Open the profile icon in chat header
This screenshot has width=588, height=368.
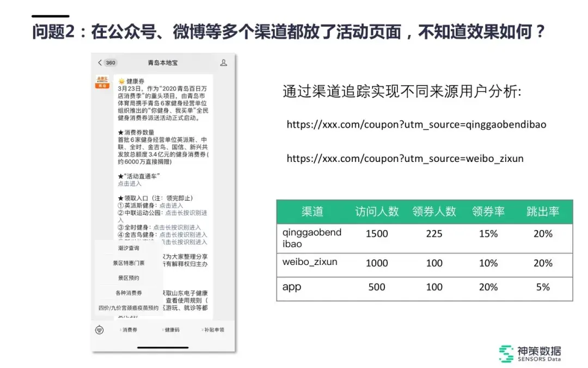pos(224,63)
